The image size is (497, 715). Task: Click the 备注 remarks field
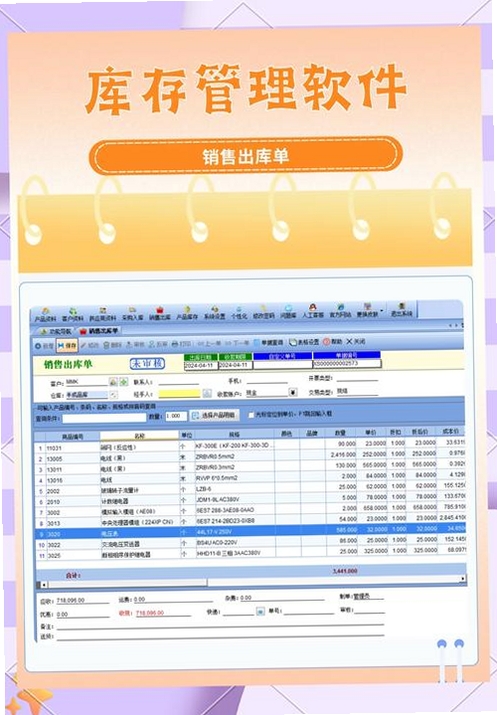pyautogui.click(x=219, y=626)
